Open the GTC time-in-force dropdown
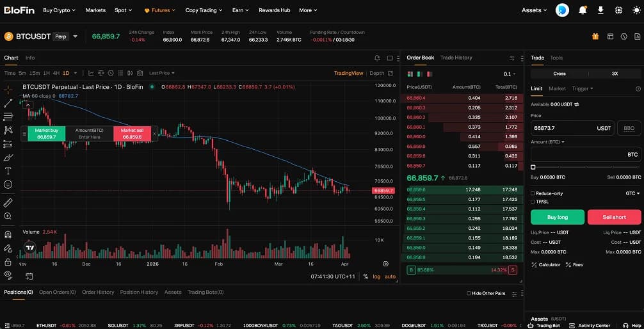 [632, 193]
